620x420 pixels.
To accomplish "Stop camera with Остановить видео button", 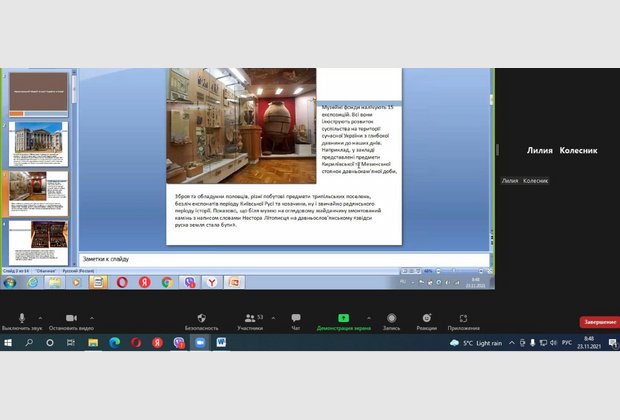I will [x=71, y=318].
